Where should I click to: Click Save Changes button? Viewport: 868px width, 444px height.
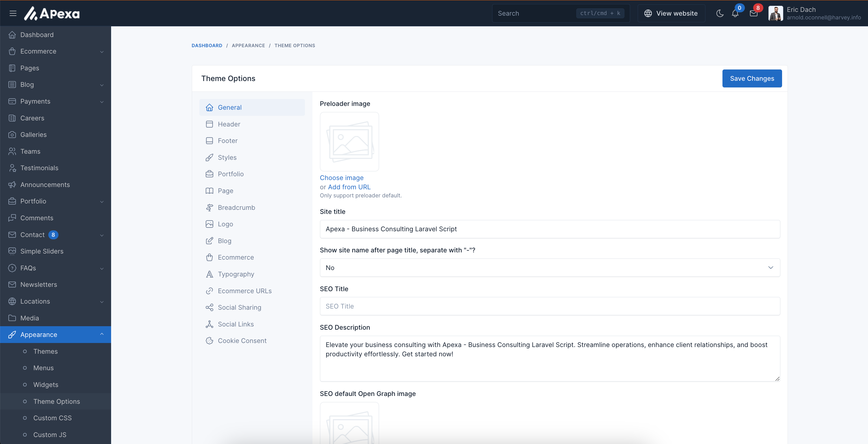click(x=752, y=79)
